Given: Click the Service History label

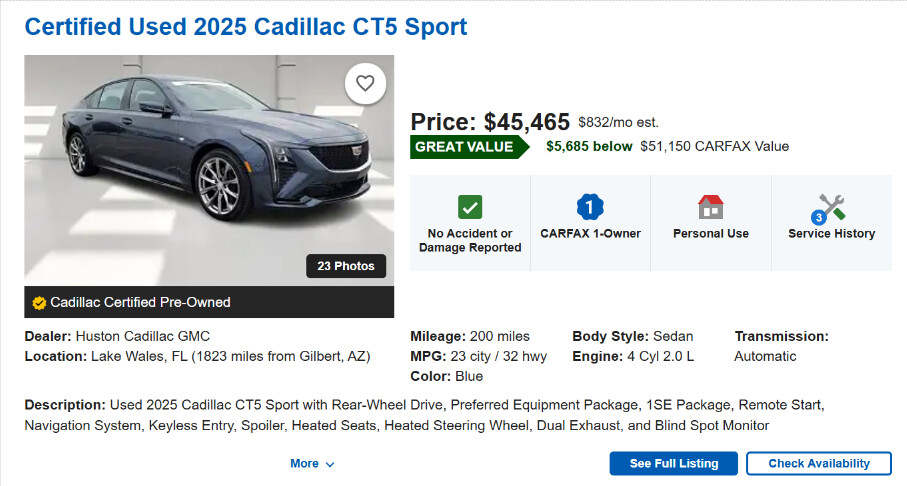Looking at the screenshot, I should pyautogui.click(x=831, y=234).
